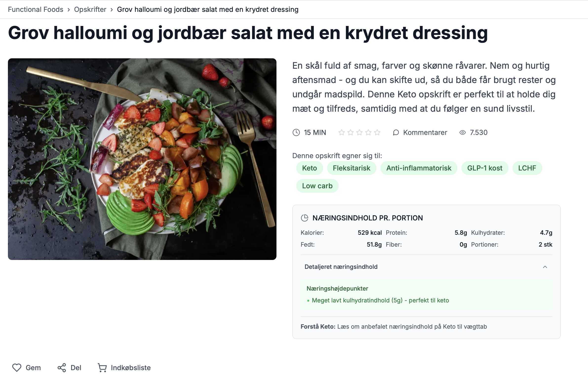The height and width of the screenshot is (384, 588).
Task: Open the Kommentarer link
Action: pyautogui.click(x=425, y=132)
